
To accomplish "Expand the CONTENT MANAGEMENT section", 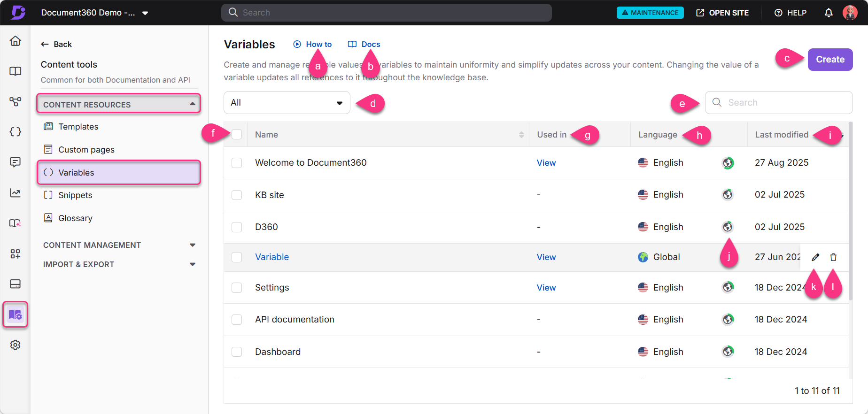I will click(x=119, y=245).
